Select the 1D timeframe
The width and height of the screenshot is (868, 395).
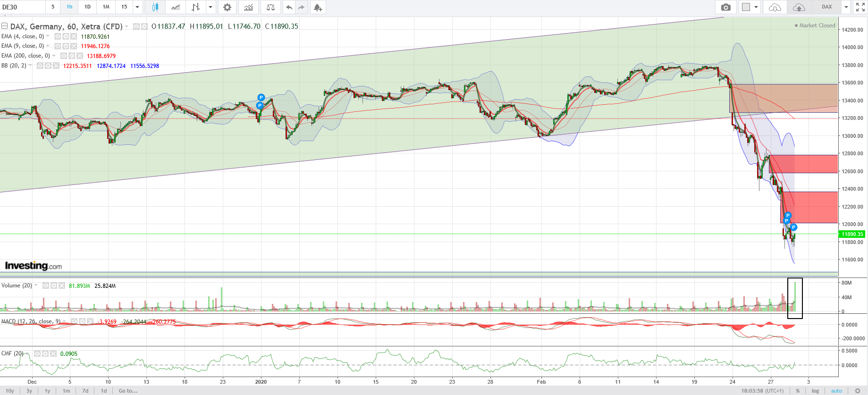pyautogui.click(x=87, y=7)
